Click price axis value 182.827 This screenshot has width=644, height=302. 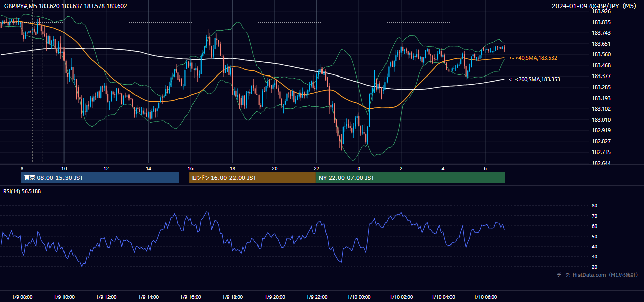pyautogui.click(x=601, y=141)
